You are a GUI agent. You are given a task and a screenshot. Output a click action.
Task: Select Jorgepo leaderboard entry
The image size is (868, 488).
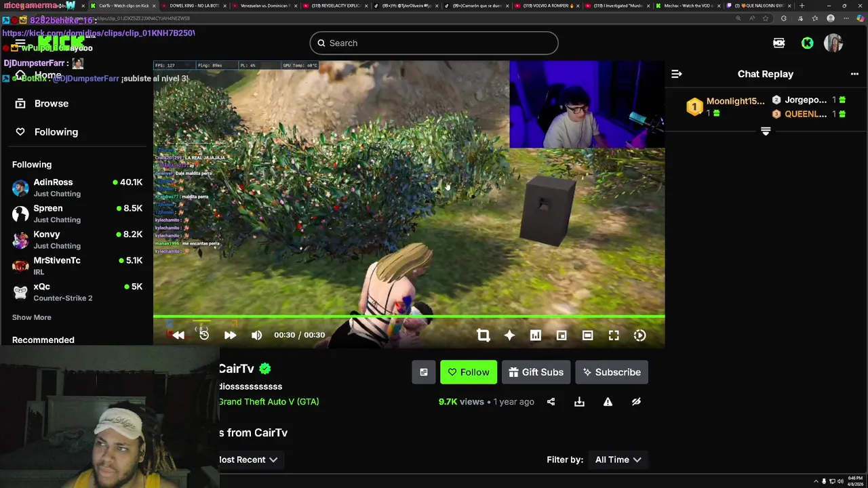click(809, 100)
